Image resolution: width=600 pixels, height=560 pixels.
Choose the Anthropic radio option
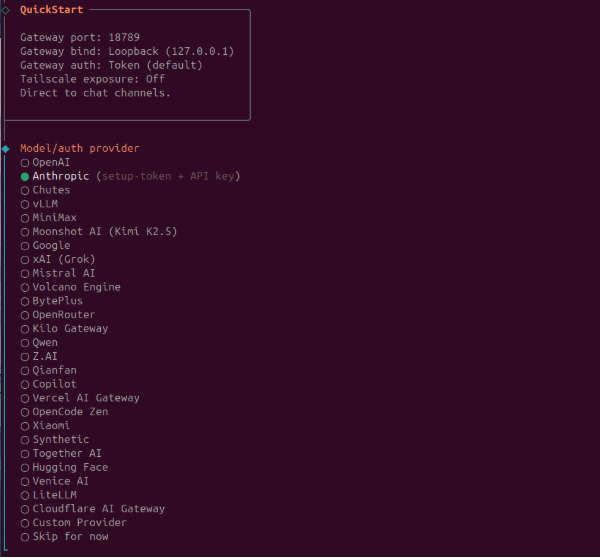point(60,176)
